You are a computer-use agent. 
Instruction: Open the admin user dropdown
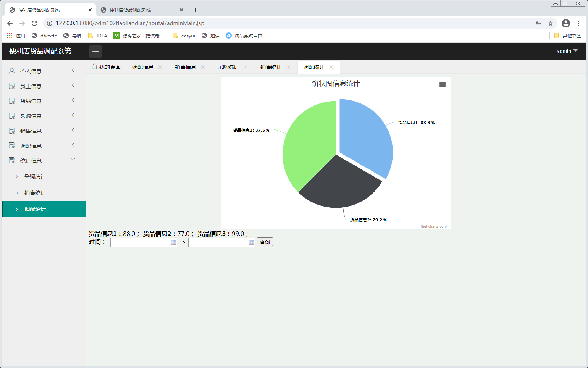point(567,51)
